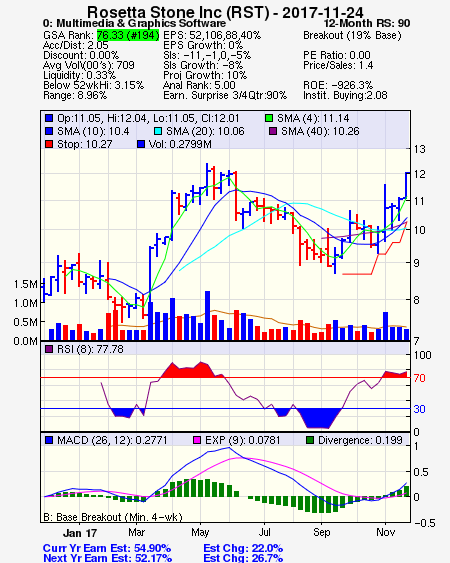Click the 'EXP (9): 0.0781' label

242,440
